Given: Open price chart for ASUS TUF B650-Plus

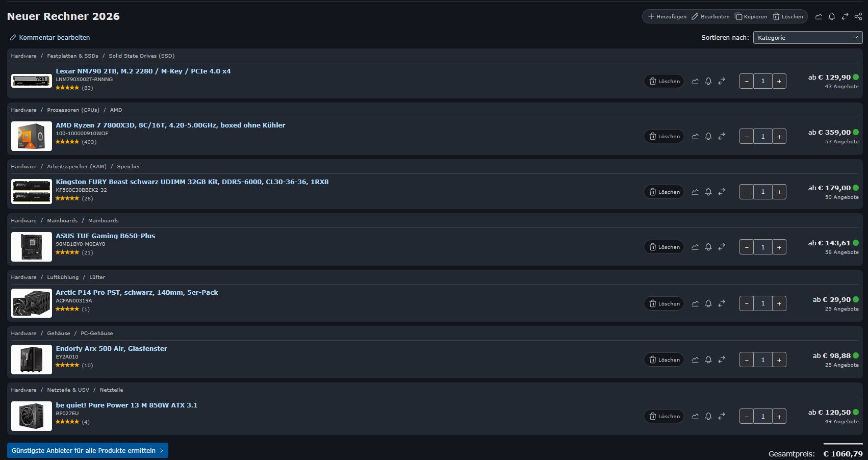Looking at the screenshot, I should click(x=695, y=247).
